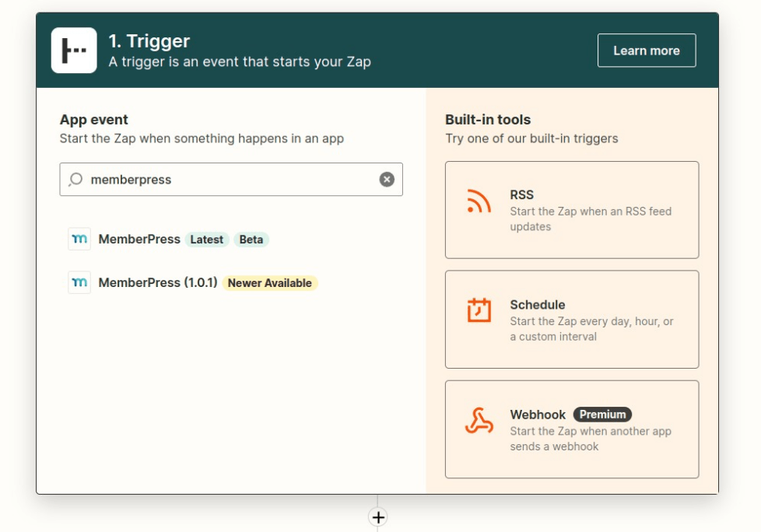Click the orange RSS feed icon
Image resolution: width=761 pixels, height=532 pixels.
tap(479, 201)
